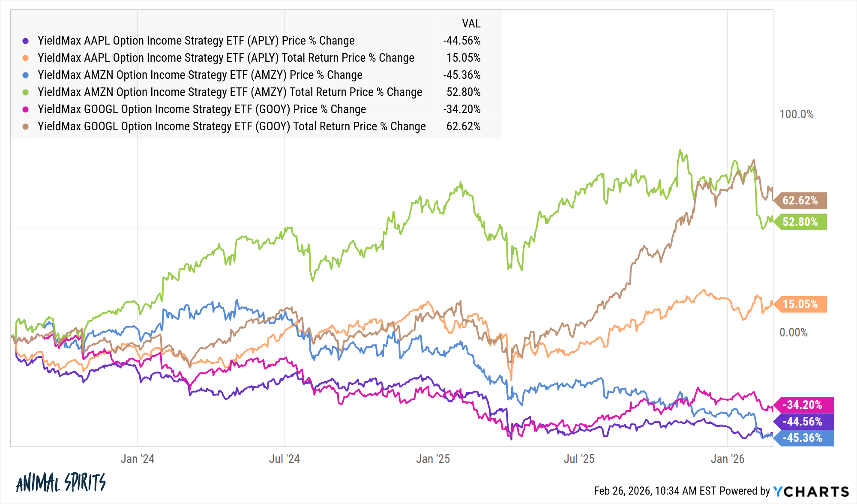
Task: Click the Jan '25 x-axis label
Action: pyautogui.click(x=433, y=459)
